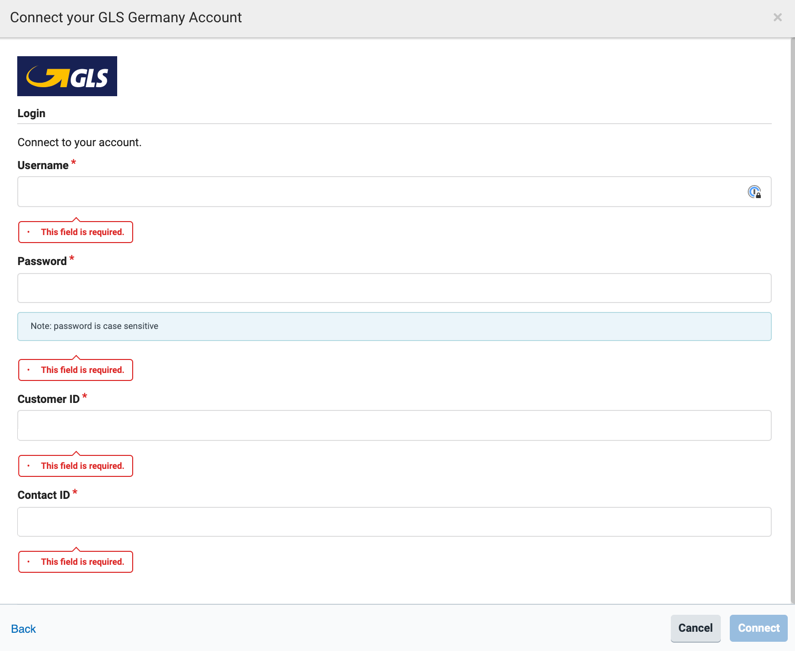Select the 'Note: password is case sensitive' text
Image resolution: width=795 pixels, height=651 pixels.
[94, 326]
